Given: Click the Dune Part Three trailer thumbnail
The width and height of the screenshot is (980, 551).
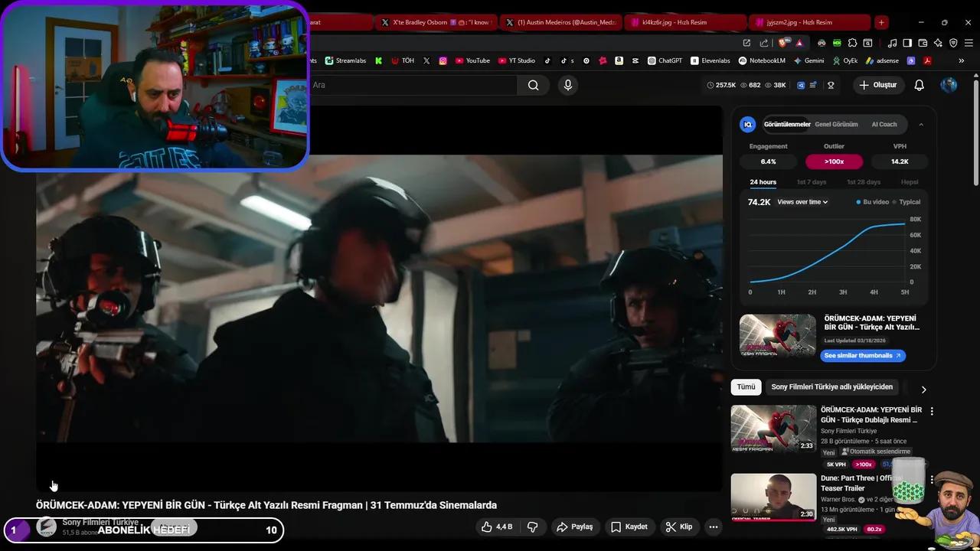Looking at the screenshot, I should 773,497.
